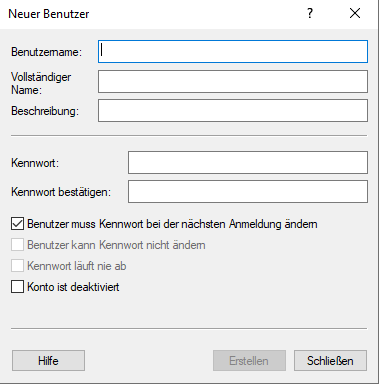Enable the Kennwort läuft nie ab checkbox
The width and height of the screenshot is (379, 384).
(x=17, y=266)
